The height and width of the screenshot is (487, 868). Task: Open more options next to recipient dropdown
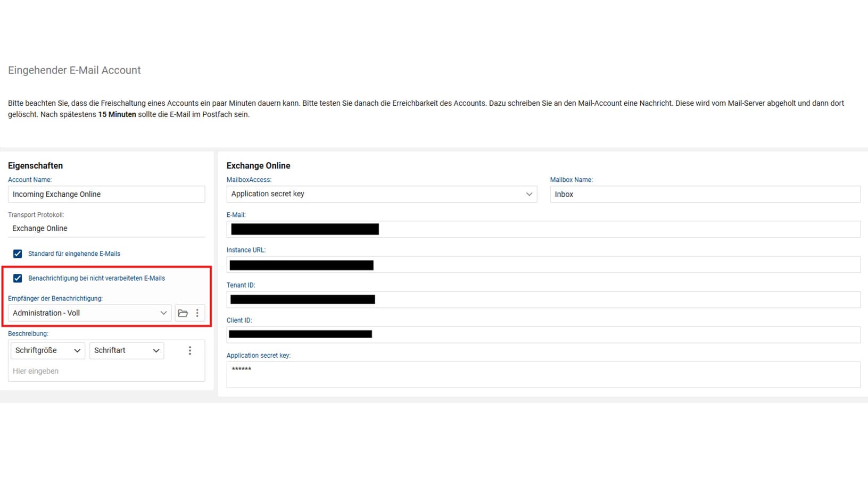click(197, 313)
